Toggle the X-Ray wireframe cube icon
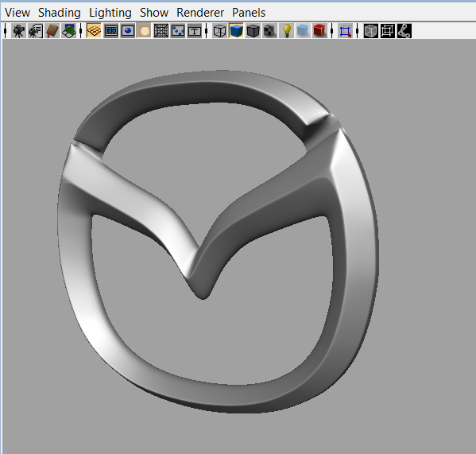The height and width of the screenshot is (454, 476). tap(370, 31)
